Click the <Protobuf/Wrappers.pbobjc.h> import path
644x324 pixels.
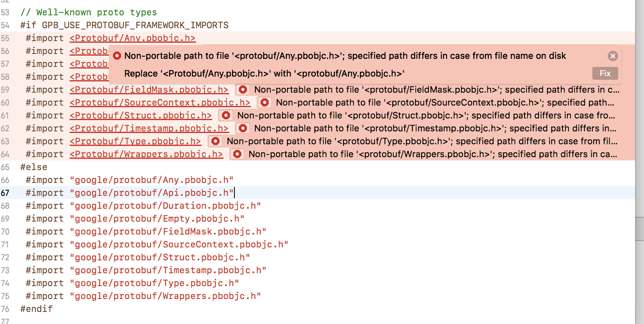coord(146,154)
